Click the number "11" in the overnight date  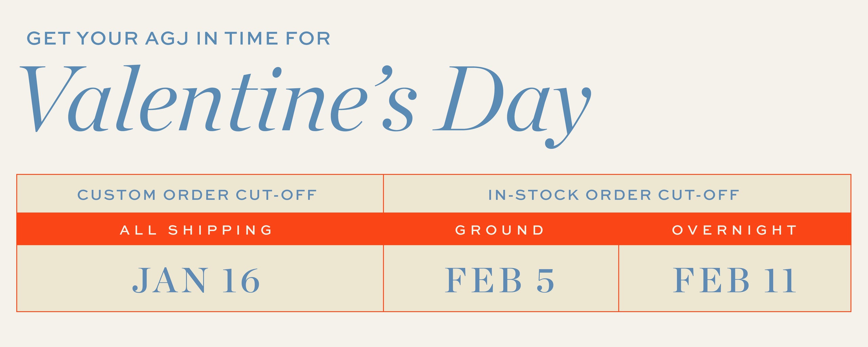780,280
